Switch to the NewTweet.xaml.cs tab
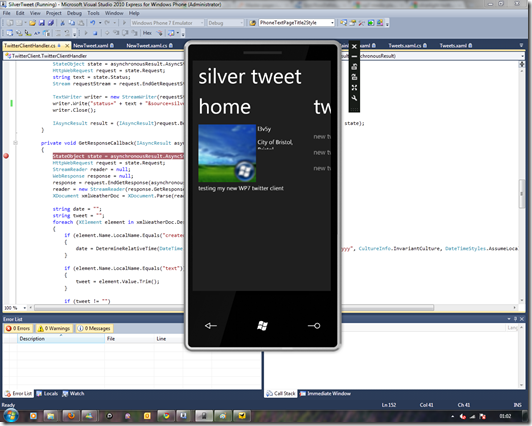This screenshot has height=426, width=532. (150, 45)
